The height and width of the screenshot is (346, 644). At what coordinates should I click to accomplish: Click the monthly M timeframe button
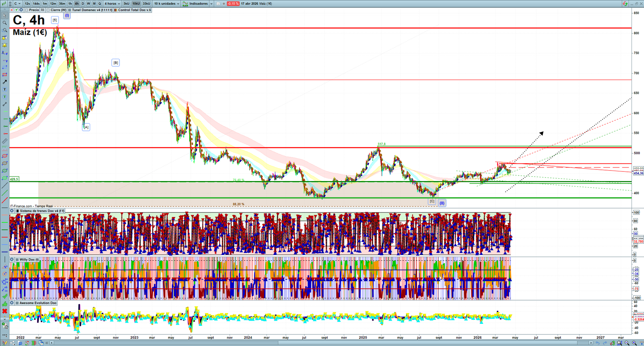click(94, 4)
